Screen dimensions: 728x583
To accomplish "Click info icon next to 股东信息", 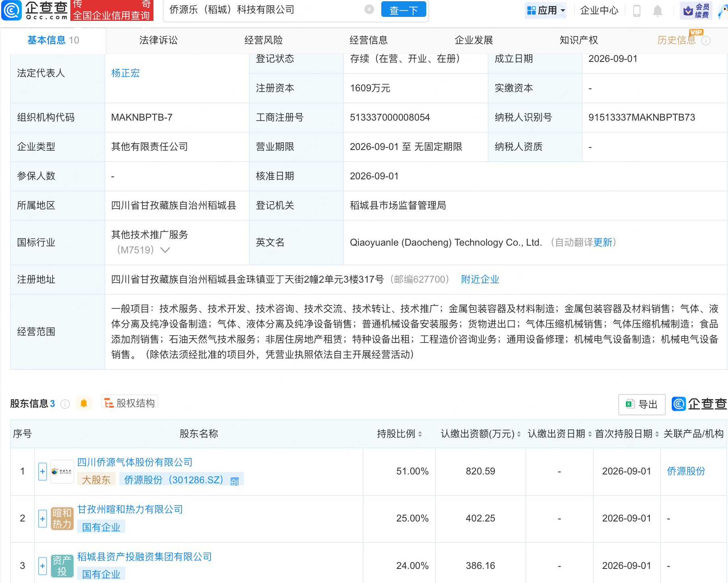I will [x=65, y=404].
